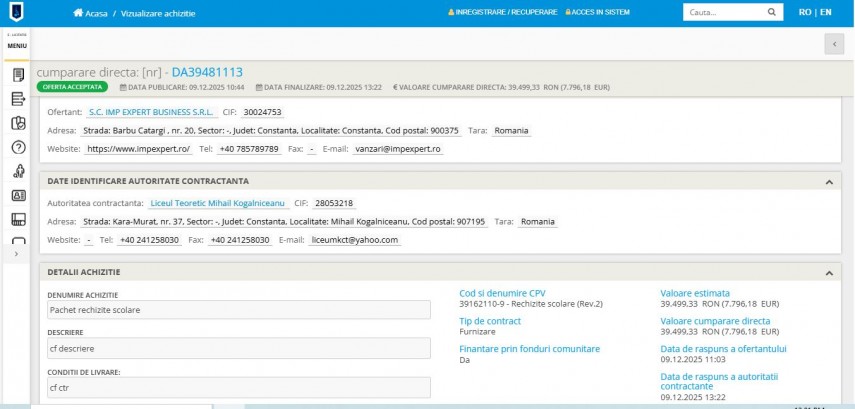Click the Acasa home icon in breadcrumb
Screen dimensions: 855x409
(x=78, y=14)
